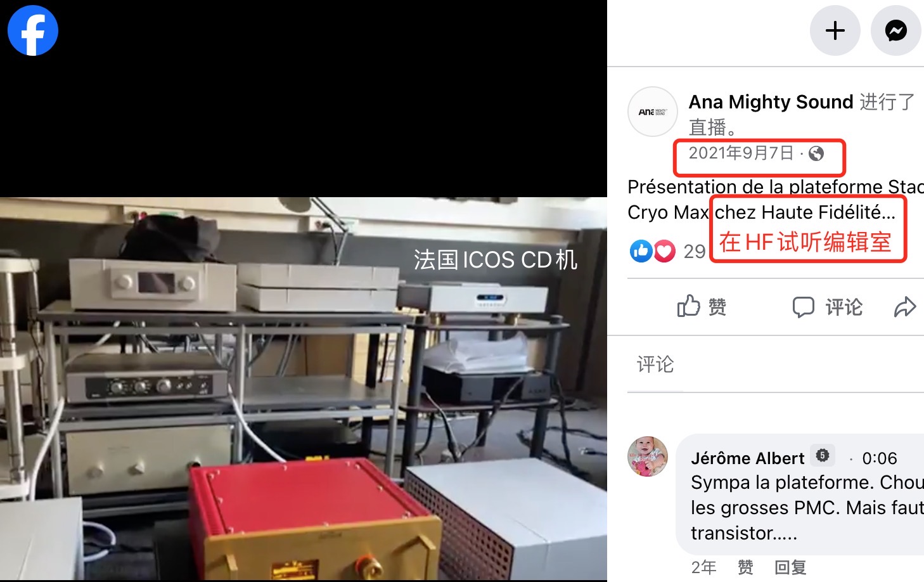
Task: Select the 评论 comments section tab
Action: pos(655,364)
